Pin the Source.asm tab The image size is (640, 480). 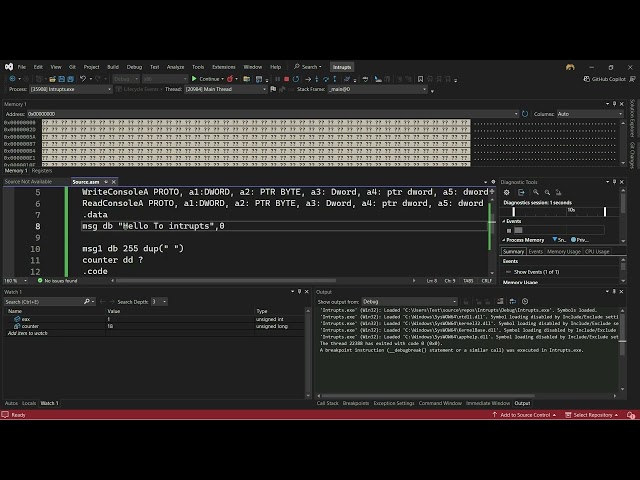click(106, 182)
